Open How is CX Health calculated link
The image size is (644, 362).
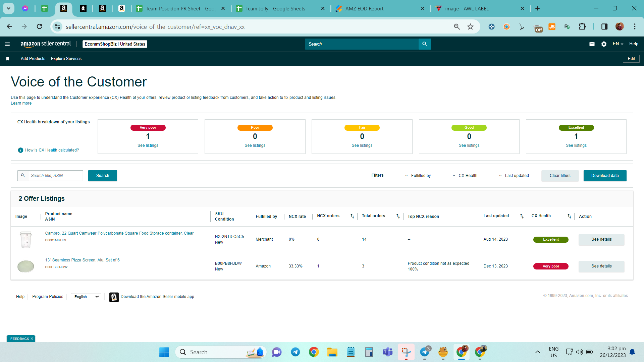click(52, 150)
